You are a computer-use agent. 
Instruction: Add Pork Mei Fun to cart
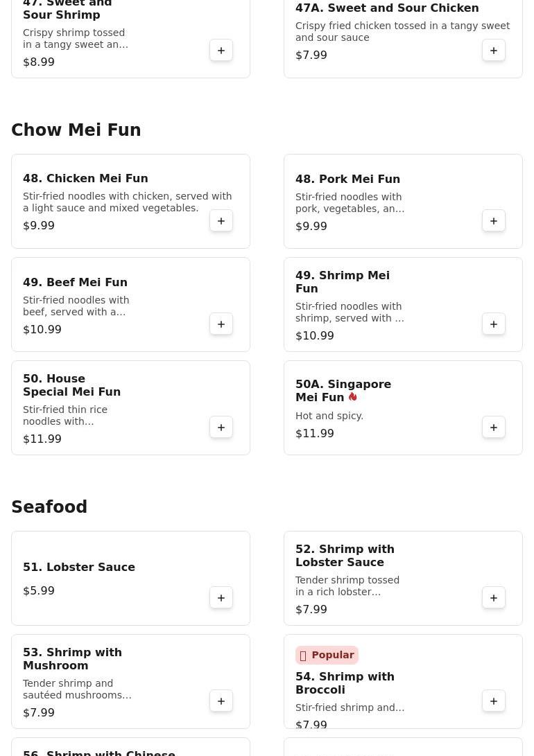click(494, 221)
